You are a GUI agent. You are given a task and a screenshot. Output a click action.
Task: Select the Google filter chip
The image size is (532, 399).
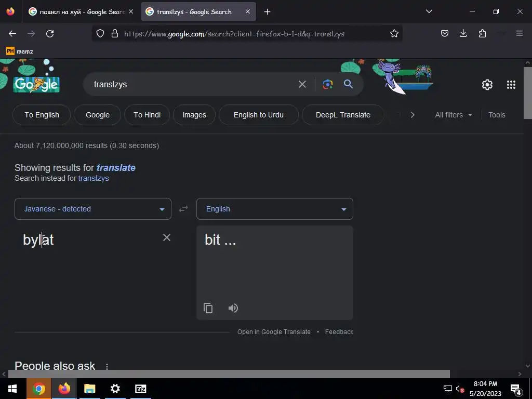(x=98, y=115)
